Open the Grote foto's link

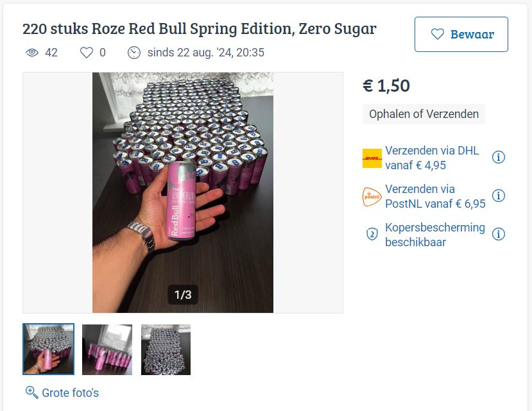pyautogui.click(x=70, y=392)
